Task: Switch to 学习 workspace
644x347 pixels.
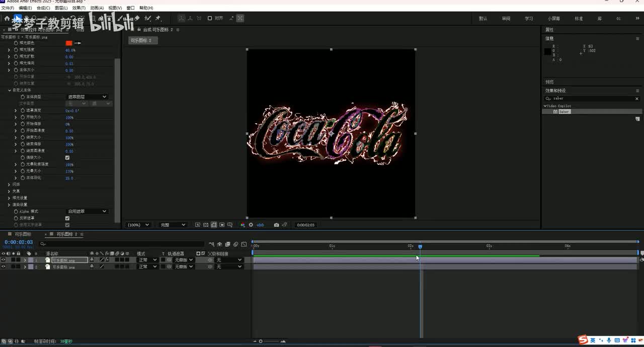Action: click(529, 19)
